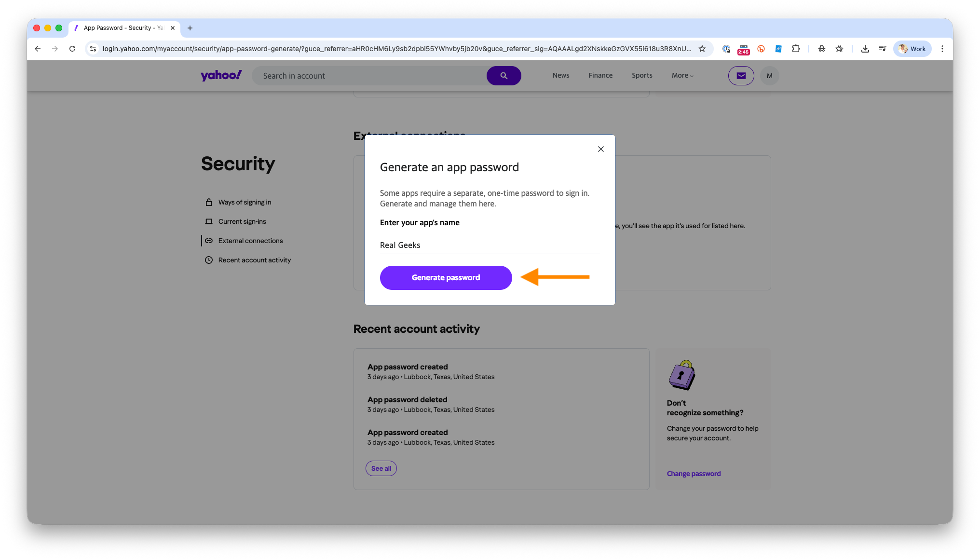Image resolution: width=980 pixels, height=560 pixels.
Task: Open the Finance navigation link
Action: click(600, 75)
